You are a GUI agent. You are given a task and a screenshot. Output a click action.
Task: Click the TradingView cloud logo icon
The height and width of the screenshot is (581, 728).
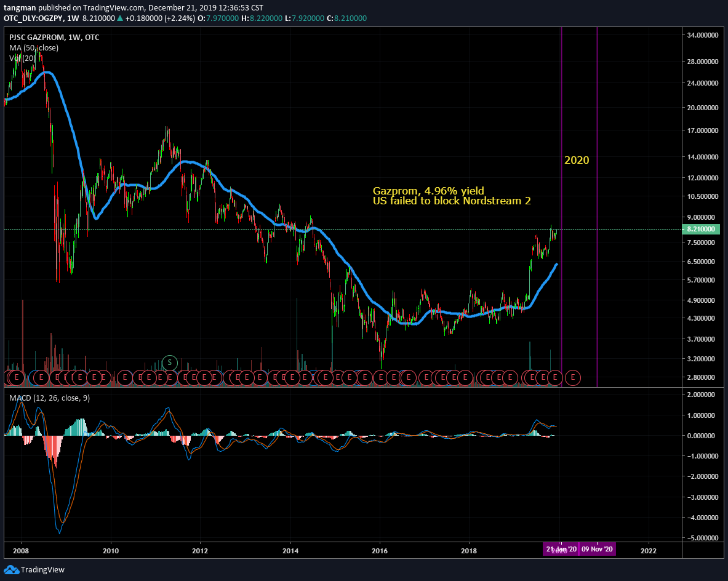[11, 570]
